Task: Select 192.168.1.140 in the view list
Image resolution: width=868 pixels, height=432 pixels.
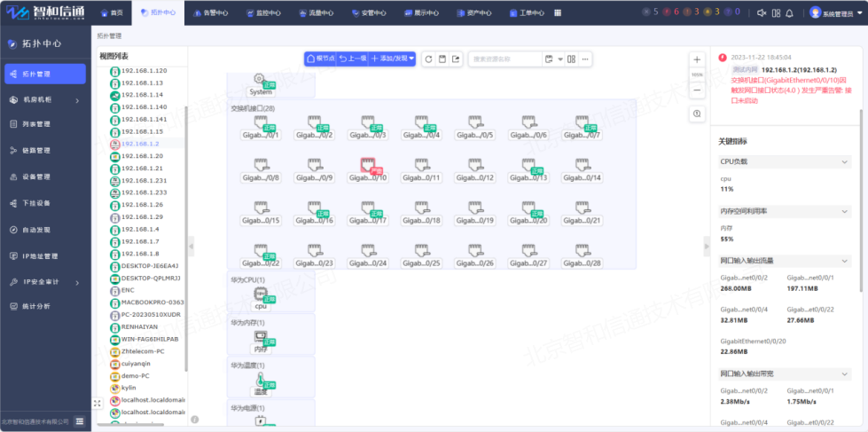Action: click(x=142, y=107)
